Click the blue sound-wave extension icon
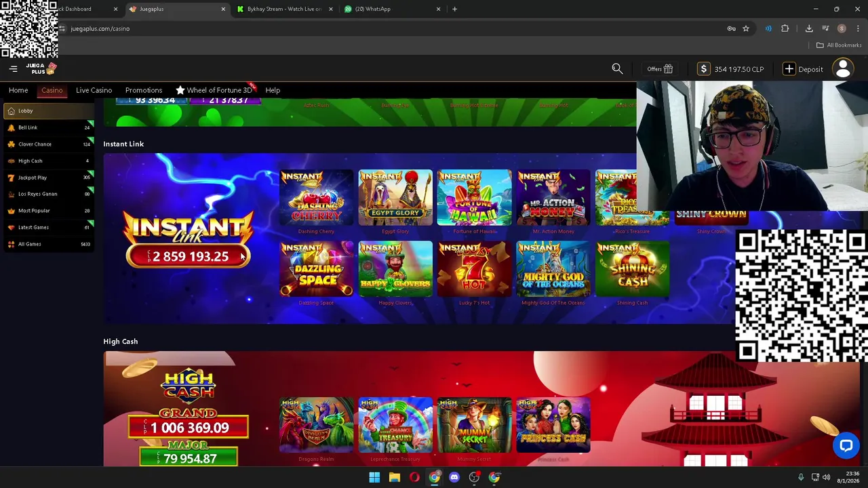The width and height of the screenshot is (868, 488). click(x=768, y=28)
